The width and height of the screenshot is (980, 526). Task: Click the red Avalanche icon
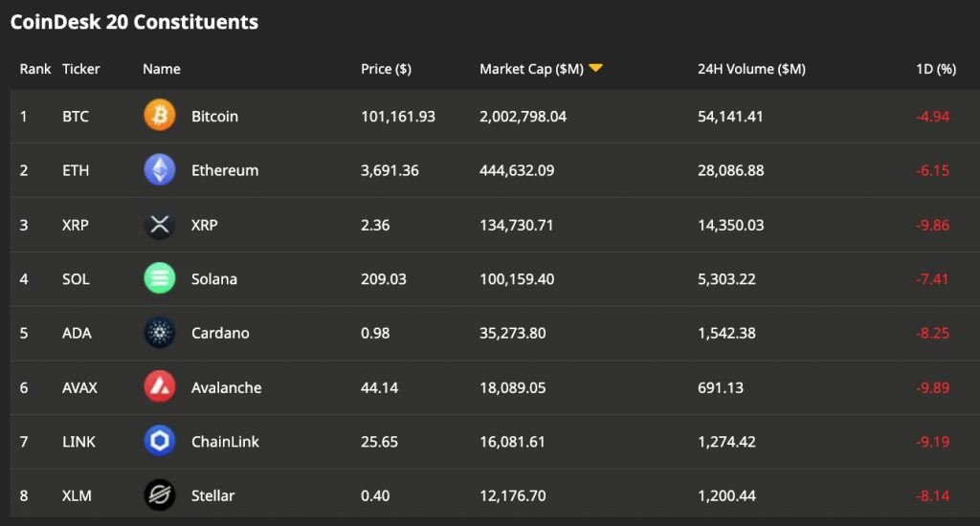click(x=160, y=386)
